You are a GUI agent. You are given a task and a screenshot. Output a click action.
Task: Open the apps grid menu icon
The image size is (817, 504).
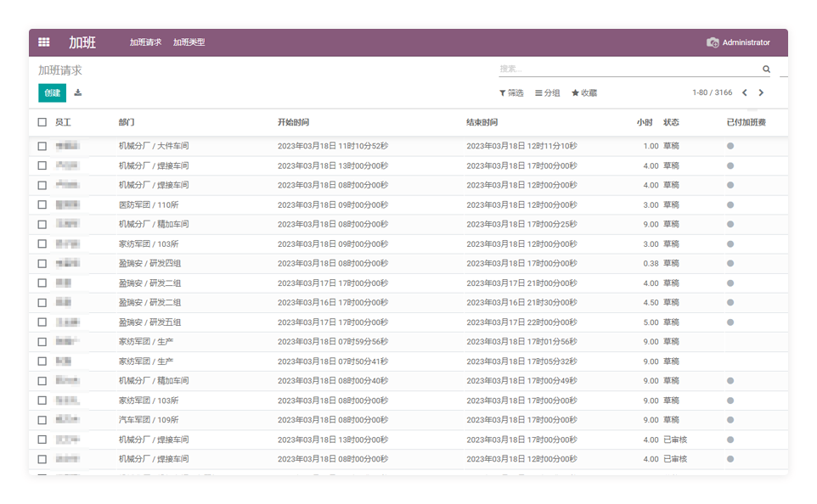pyautogui.click(x=44, y=42)
